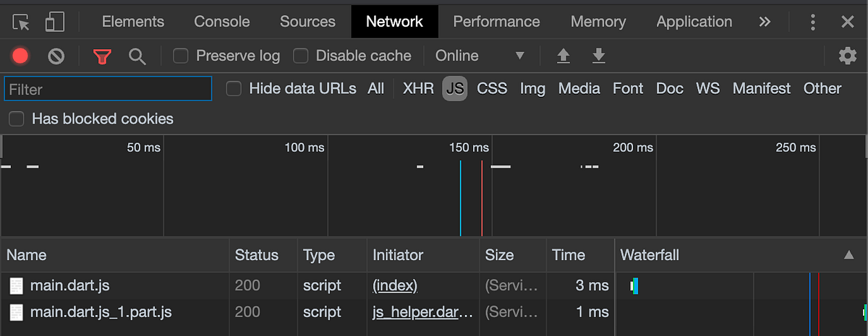Check the Disable cache checkbox

(x=300, y=56)
